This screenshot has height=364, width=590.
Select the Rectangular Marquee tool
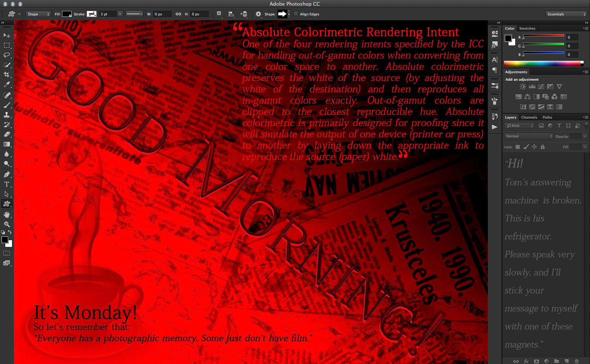pyautogui.click(x=7, y=45)
